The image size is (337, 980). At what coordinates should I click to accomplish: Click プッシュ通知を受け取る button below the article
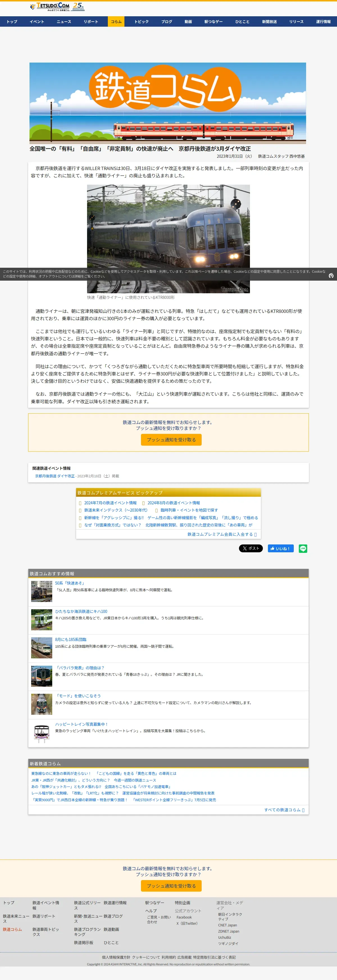point(171,439)
